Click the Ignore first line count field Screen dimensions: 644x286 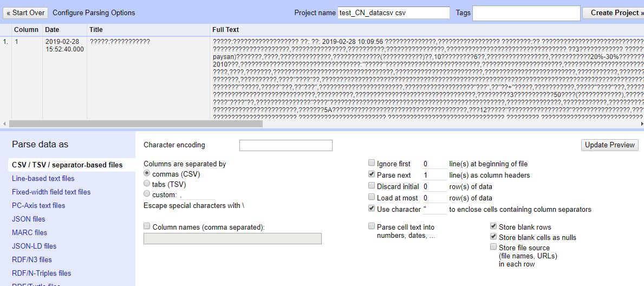pos(435,164)
